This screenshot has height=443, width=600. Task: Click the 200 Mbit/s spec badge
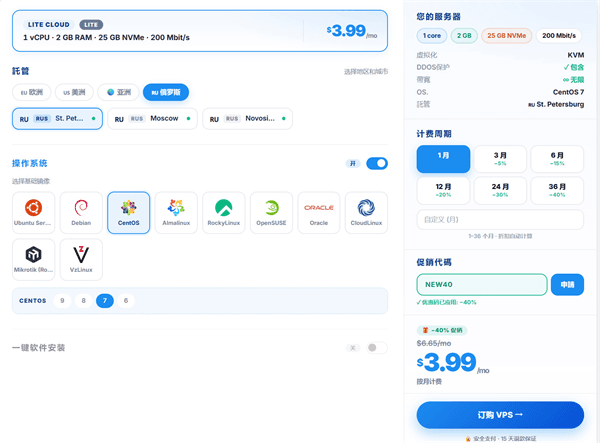(x=559, y=36)
